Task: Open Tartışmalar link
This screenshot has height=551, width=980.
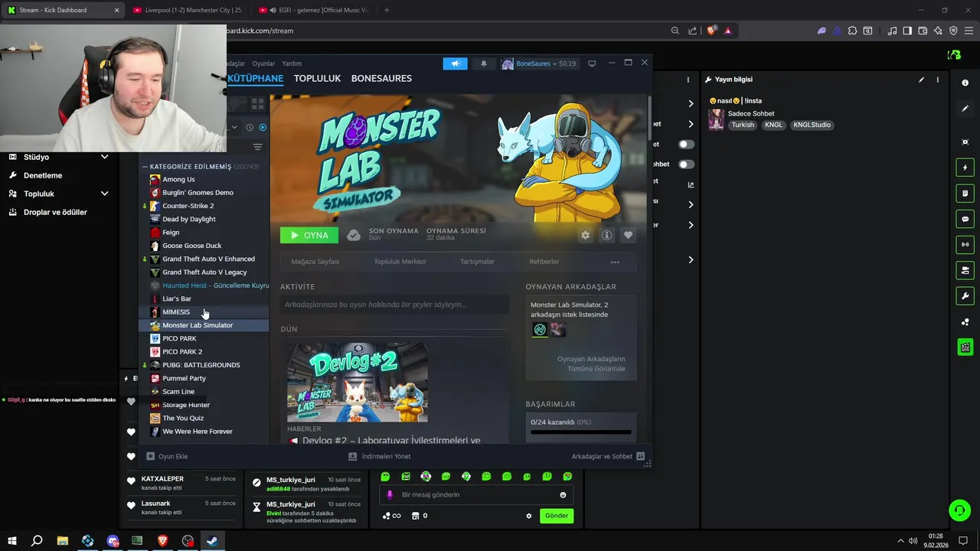Action: point(477,262)
